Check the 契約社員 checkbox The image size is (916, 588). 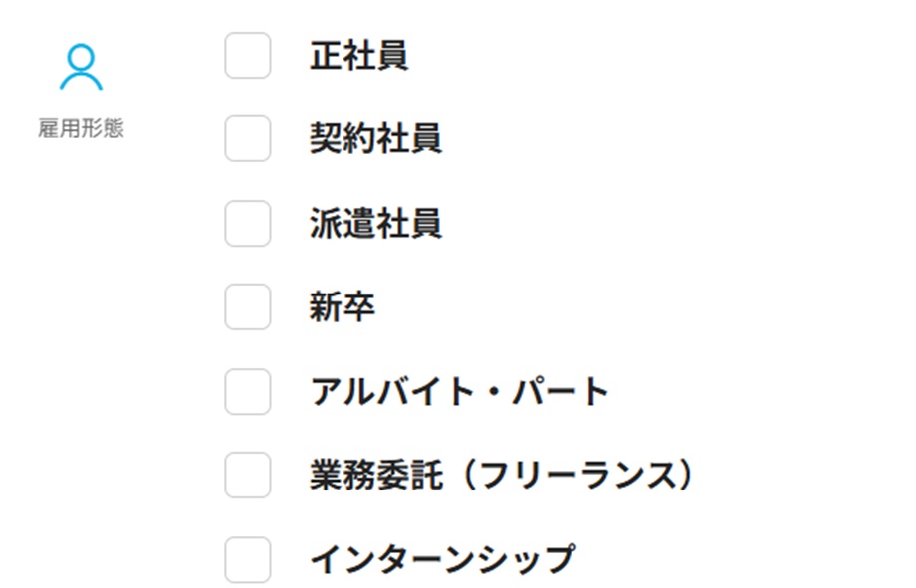click(248, 139)
